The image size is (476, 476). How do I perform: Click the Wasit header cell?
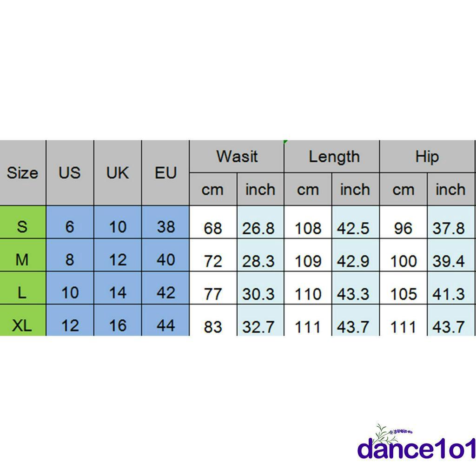[x=237, y=157]
